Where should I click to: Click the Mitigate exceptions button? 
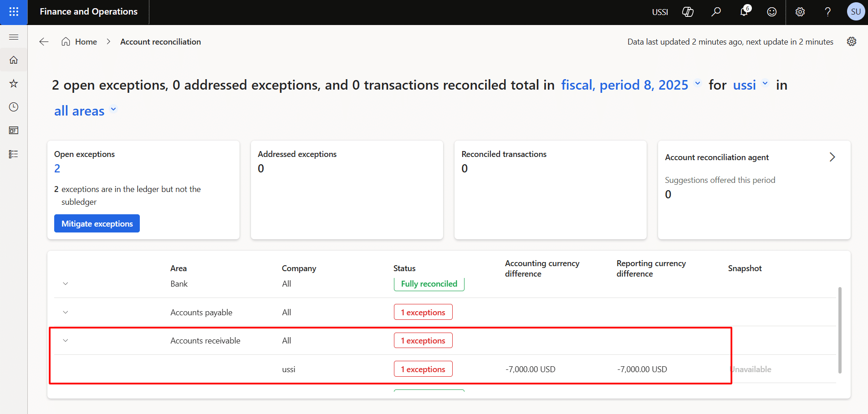(97, 223)
